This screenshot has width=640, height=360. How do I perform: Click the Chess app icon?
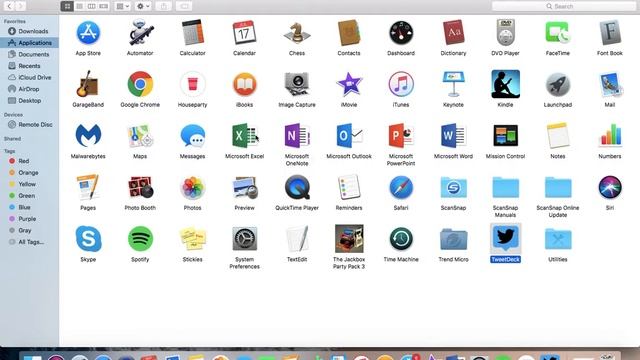[297, 33]
